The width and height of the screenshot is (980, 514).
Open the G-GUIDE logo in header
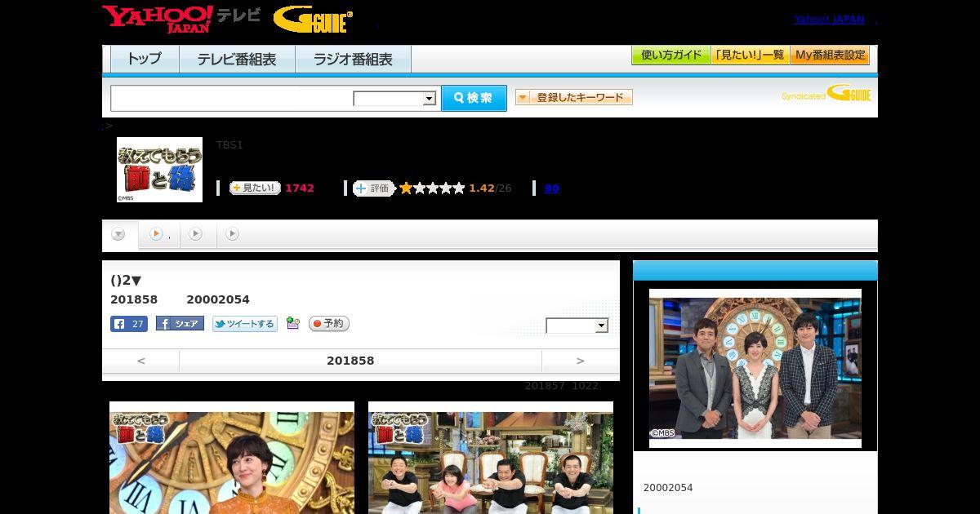point(313,19)
